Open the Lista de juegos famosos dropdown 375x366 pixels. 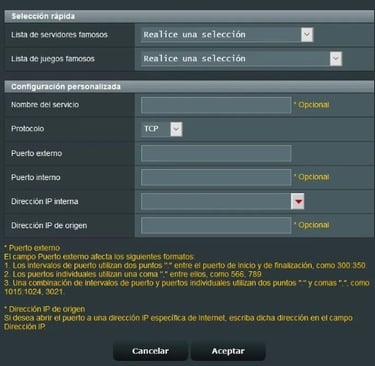pos(241,59)
